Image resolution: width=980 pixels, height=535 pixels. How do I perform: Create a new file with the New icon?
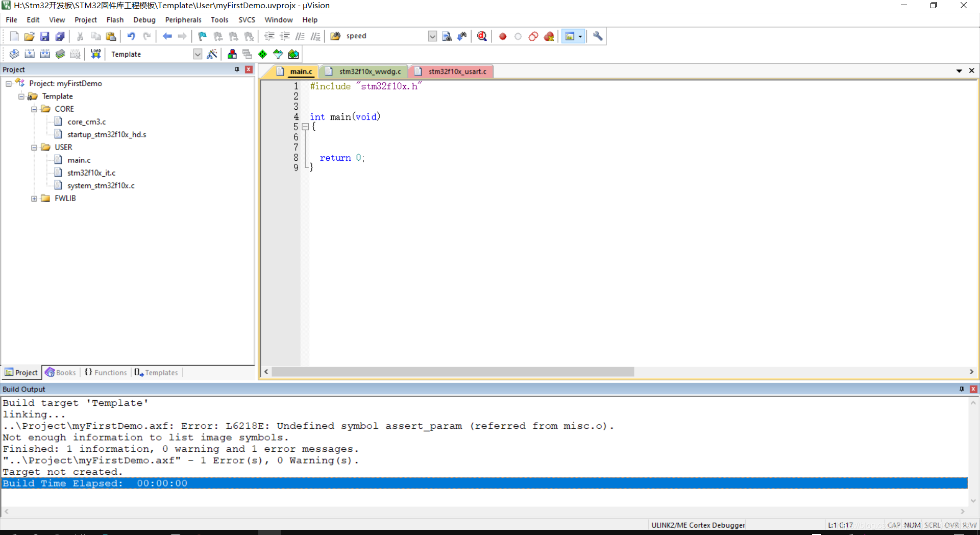[14, 36]
